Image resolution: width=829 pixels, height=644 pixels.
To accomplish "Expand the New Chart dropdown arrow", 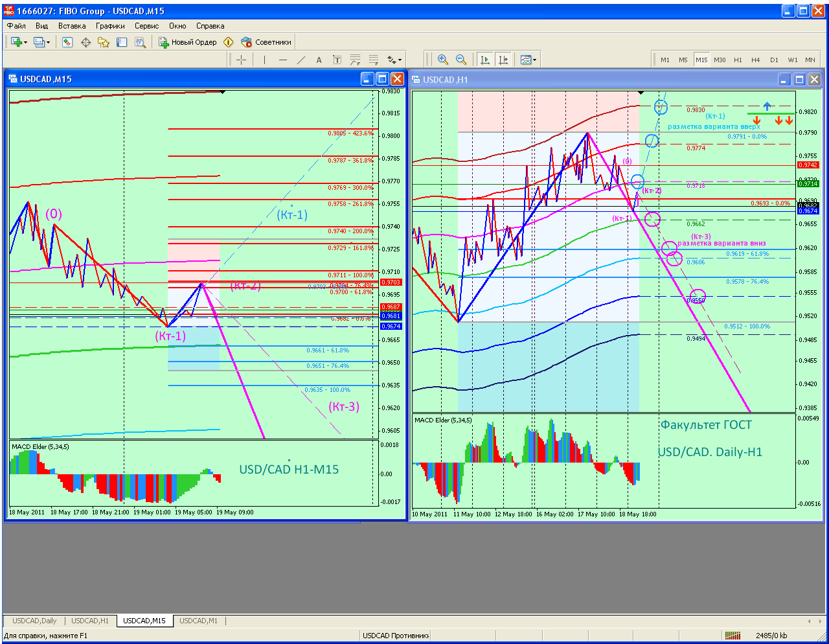I will pyautogui.click(x=25, y=42).
